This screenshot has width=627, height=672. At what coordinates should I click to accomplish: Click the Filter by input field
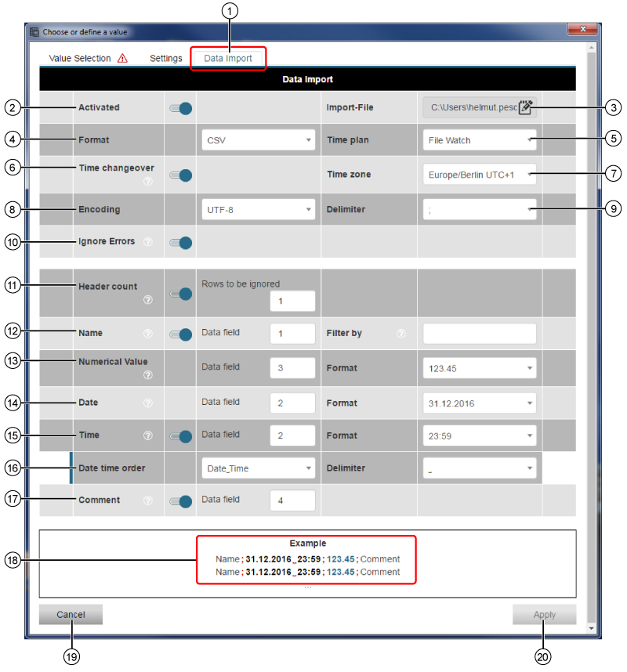(480, 334)
